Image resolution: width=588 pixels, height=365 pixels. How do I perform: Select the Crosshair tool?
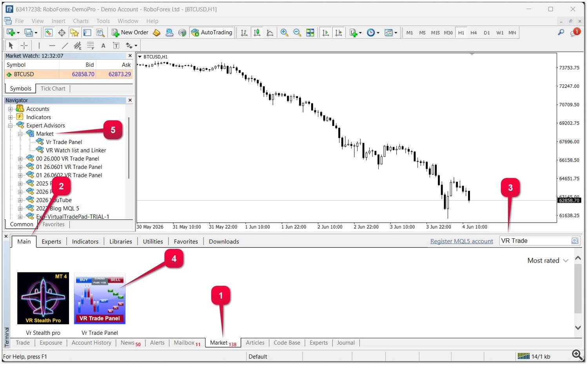24,45
